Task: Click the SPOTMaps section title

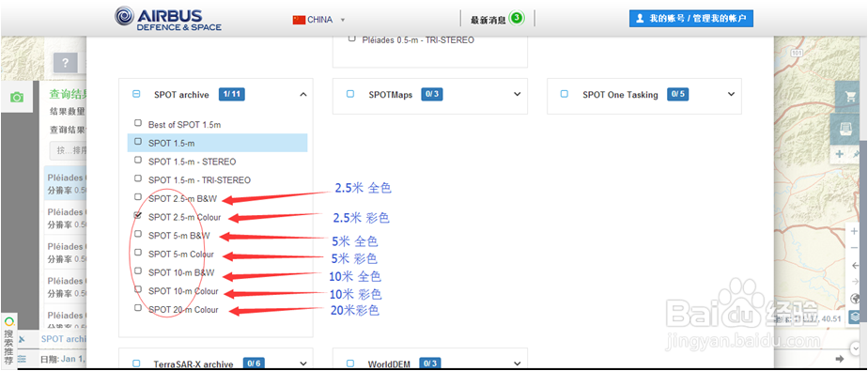Action: [391, 95]
